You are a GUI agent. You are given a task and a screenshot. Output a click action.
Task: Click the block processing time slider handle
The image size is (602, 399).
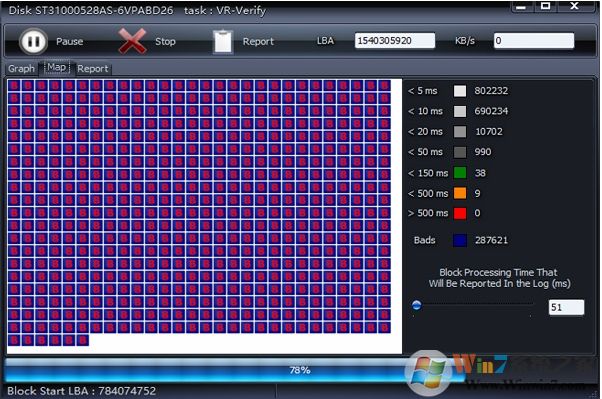click(417, 305)
